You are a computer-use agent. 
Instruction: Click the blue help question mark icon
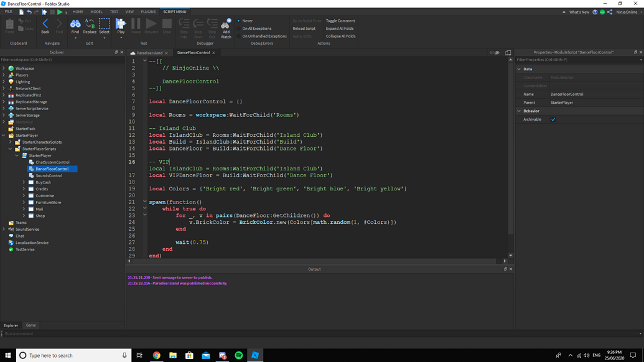595,12
